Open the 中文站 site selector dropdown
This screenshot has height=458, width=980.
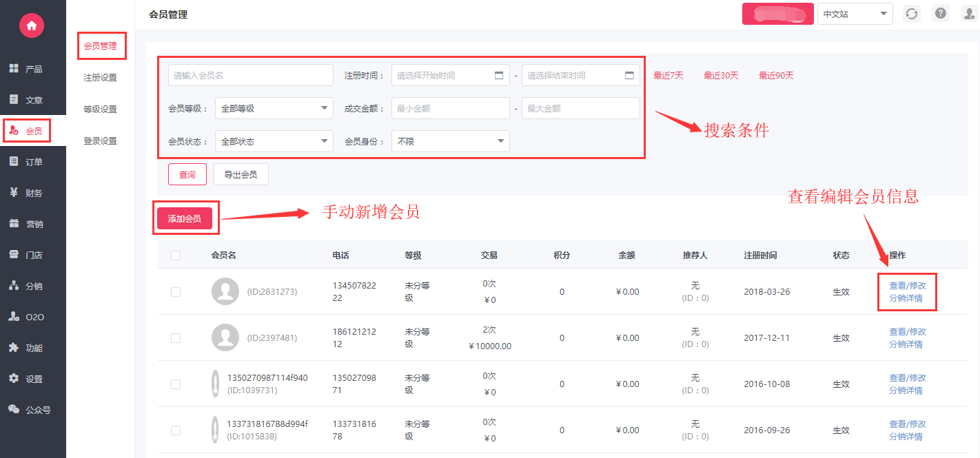click(x=855, y=14)
